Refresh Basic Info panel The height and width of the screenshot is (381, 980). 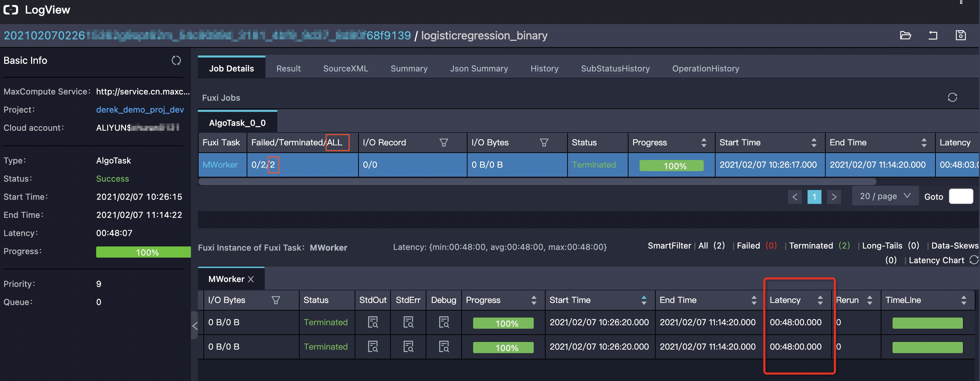click(x=176, y=61)
